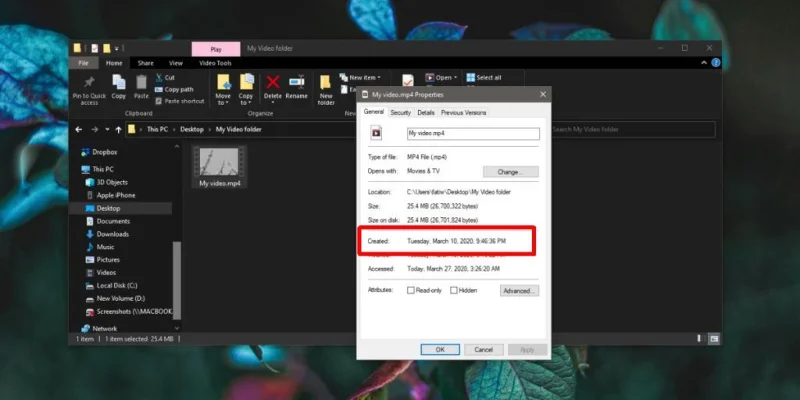Go up one folder level arrow
The image size is (800, 400).
click(118, 130)
